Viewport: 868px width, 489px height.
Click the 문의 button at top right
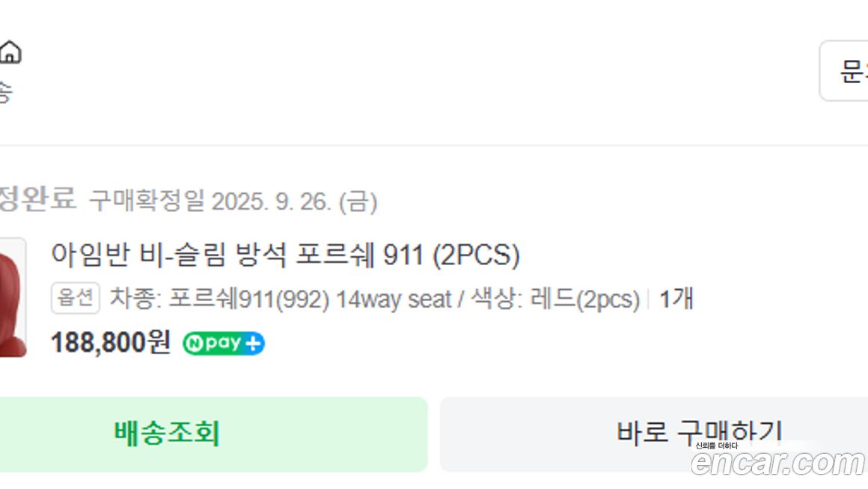(x=849, y=71)
